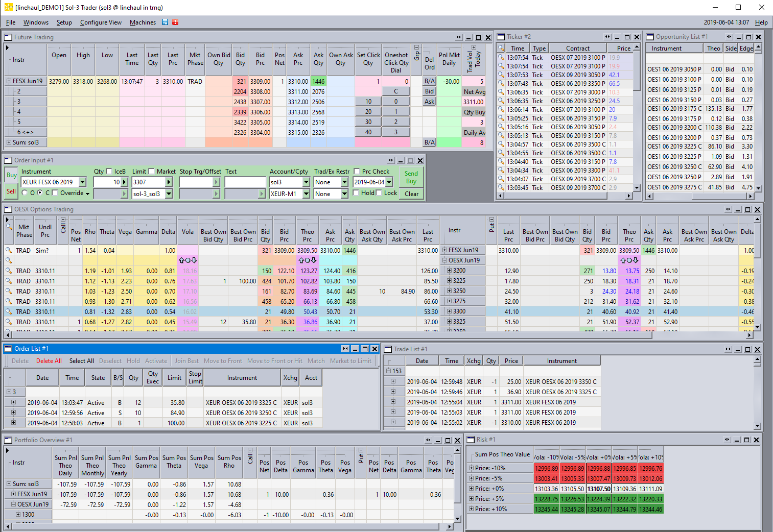Open the sol-3_sol3 dropdown

pos(169,194)
